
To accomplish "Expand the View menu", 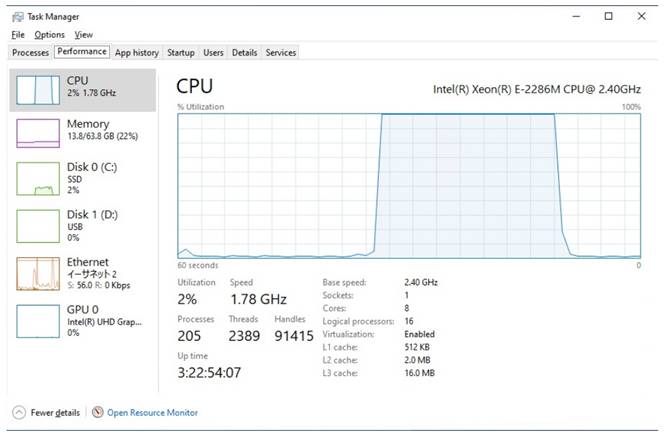I will tap(84, 35).
